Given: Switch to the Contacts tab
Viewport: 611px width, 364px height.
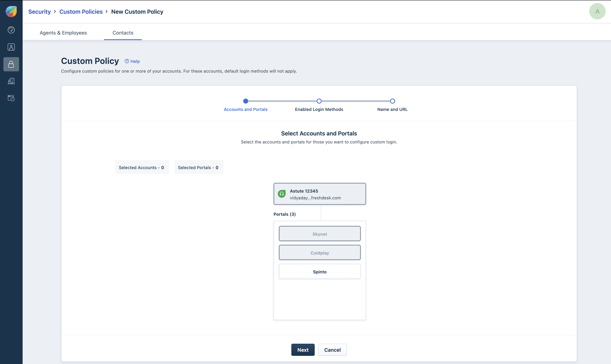Looking at the screenshot, I should click(123, 33).
